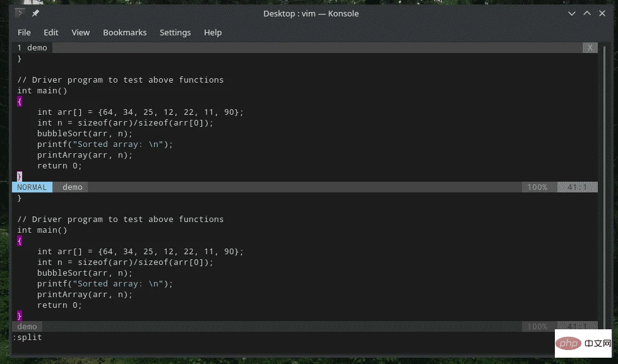Viewport: 618px width, 364px height.
Task: Maximize the Konsole window
Action: coord(587,13)
